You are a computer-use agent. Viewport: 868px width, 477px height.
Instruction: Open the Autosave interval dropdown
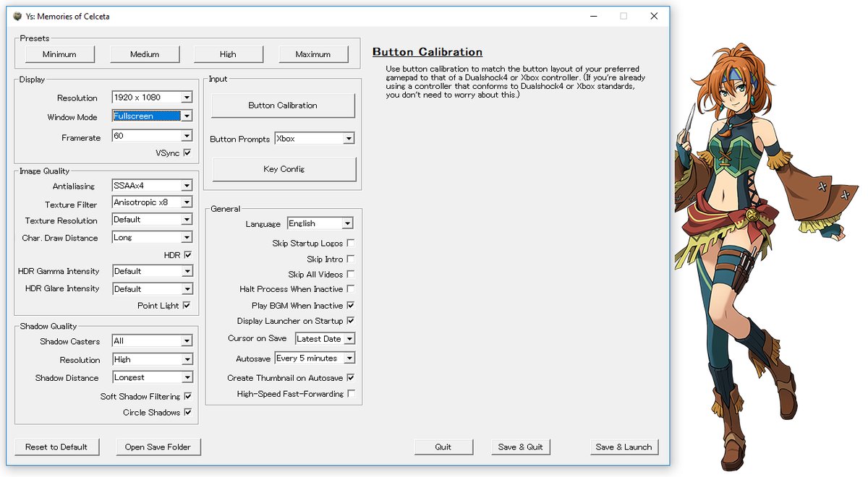[315, 358]
